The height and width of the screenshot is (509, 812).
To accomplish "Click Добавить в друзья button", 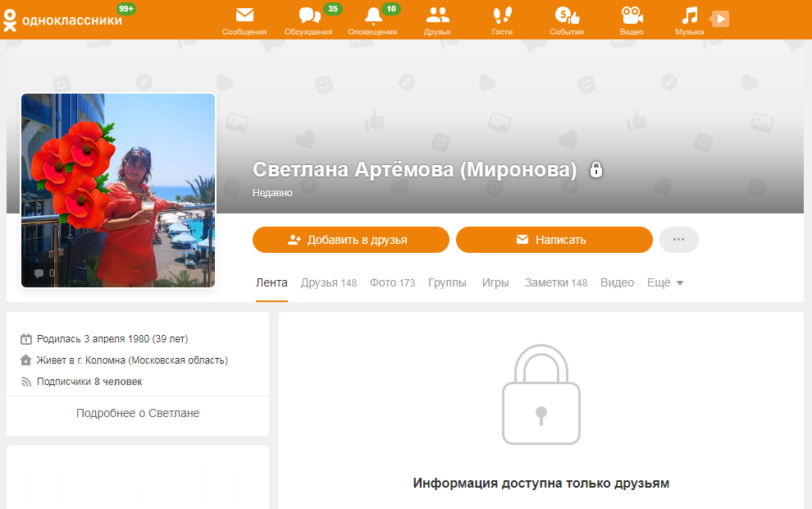I will pos(350,240).
